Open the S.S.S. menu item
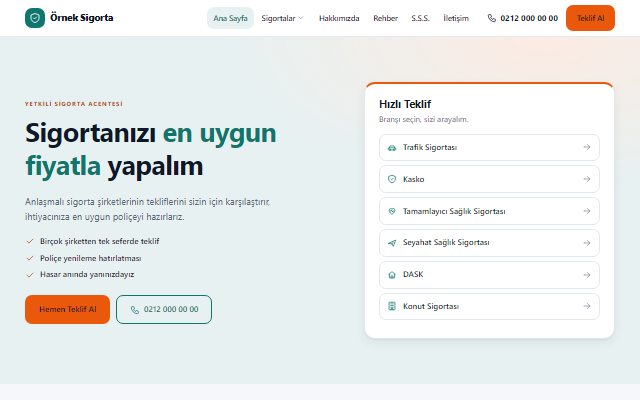The image size is (640, 400). (420, 18)
